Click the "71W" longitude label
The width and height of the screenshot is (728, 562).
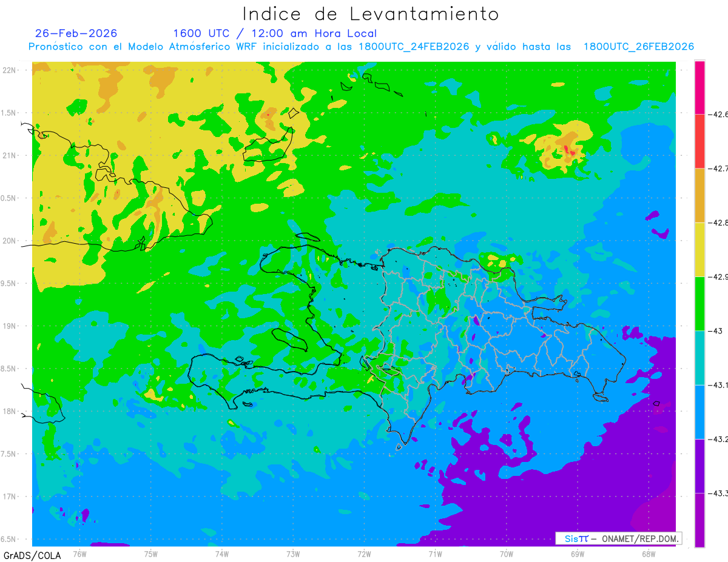(435, 554)
